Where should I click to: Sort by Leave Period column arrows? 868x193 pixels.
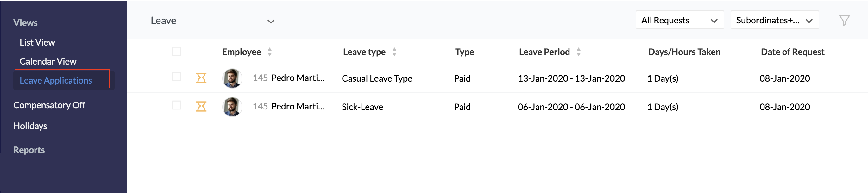click(x=579, y=52)
